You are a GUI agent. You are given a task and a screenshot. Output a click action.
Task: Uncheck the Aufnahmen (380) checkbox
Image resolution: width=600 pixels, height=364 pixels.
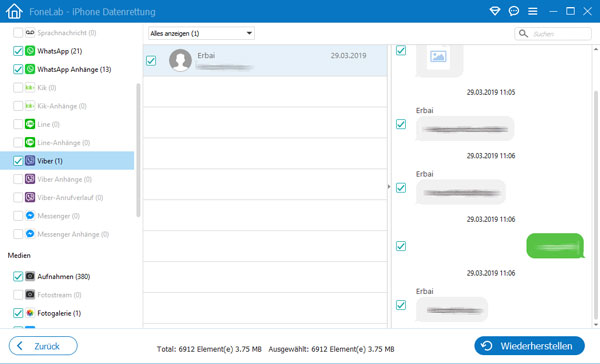tap(18, 276)
